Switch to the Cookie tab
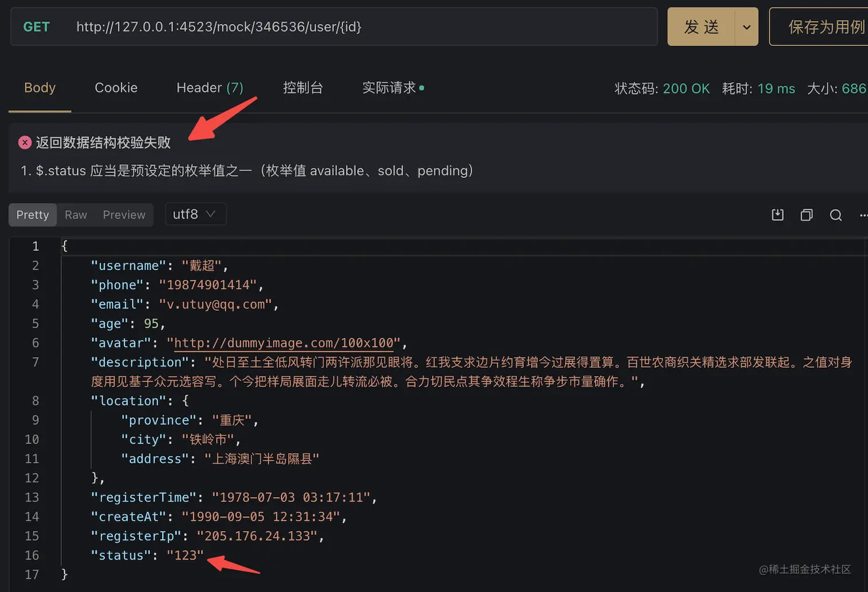This screenshot has height=592, width=868. [x=116, y=88]
